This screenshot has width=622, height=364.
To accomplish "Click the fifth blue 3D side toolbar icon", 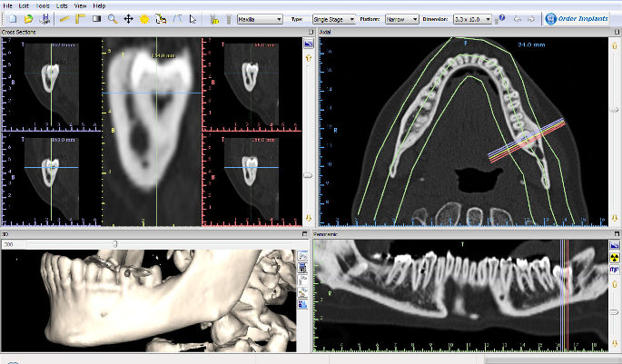I will tap(302, 304).
